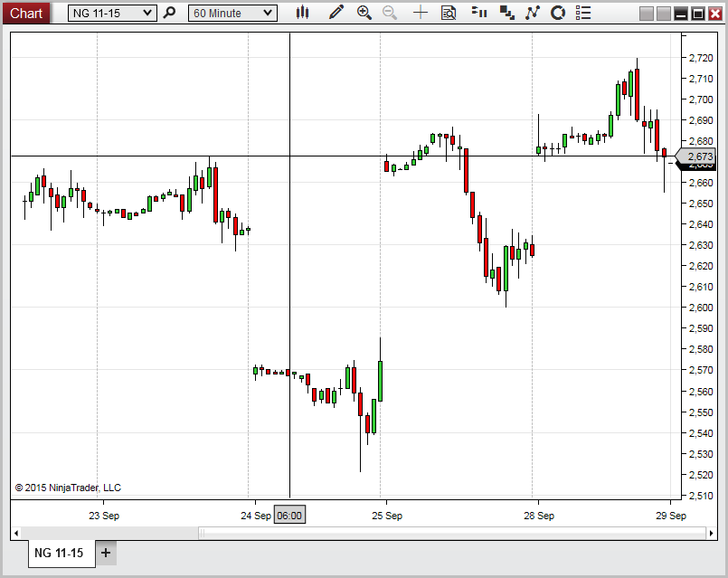This screenshot has height=578, width=728.
Task: Click the scrollbar right arrow
Action: click(x=712, y=533)
